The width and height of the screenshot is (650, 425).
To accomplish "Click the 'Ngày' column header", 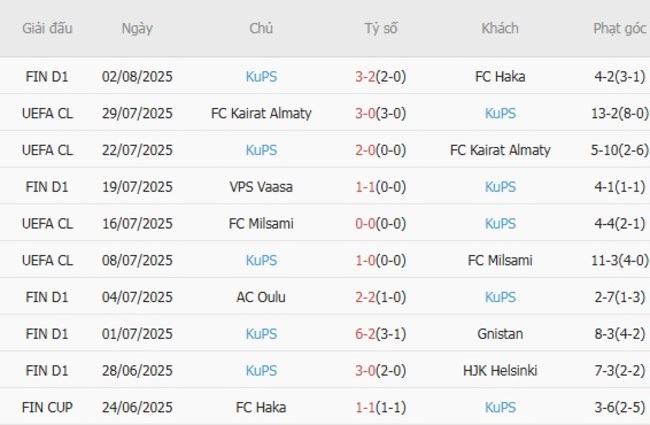I will point(137,28).
